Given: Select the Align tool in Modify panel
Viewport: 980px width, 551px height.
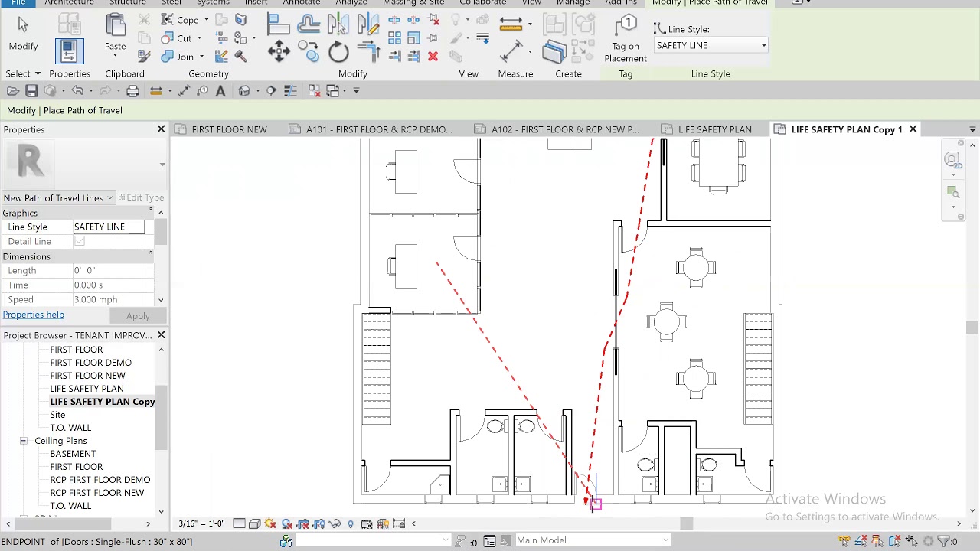Looking at the screenshot, I should click(278, 24).
